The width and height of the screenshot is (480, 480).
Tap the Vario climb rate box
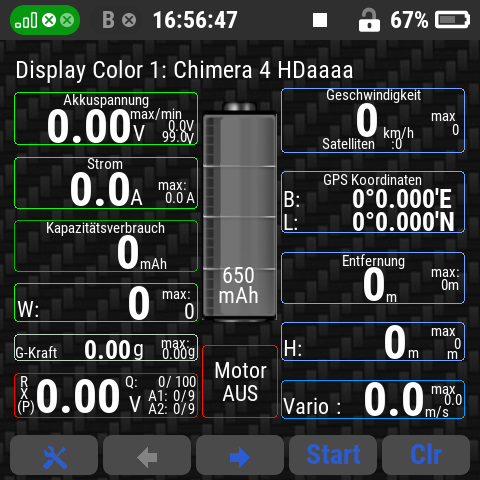pyautogui.click(x=373, y=399)
